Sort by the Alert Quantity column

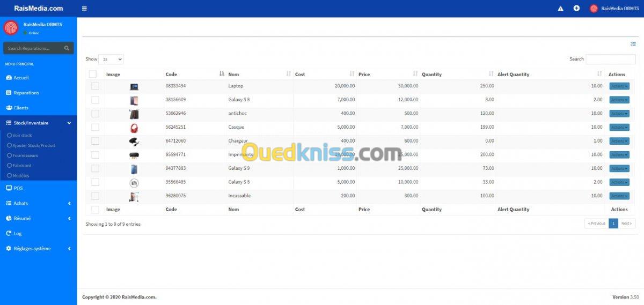[x=599, y=74]
